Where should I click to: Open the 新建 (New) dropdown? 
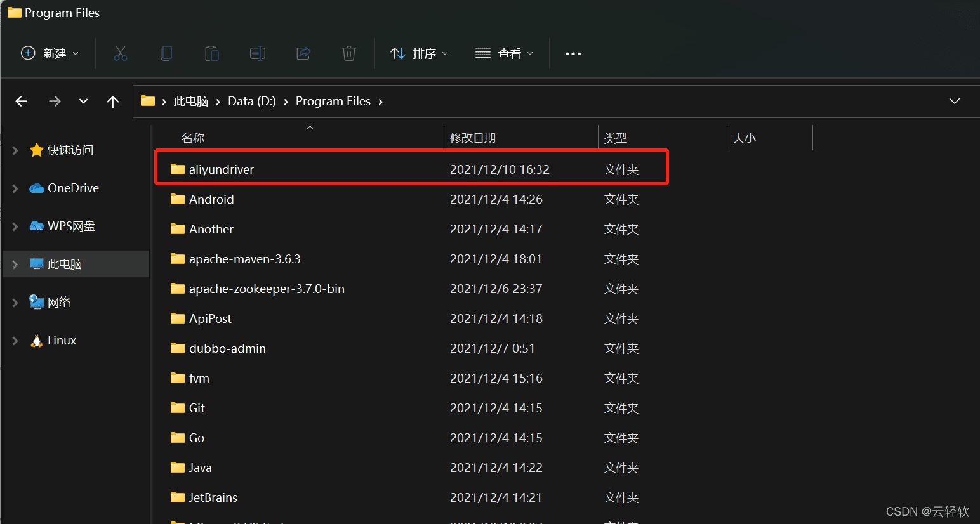coord(50,54)
